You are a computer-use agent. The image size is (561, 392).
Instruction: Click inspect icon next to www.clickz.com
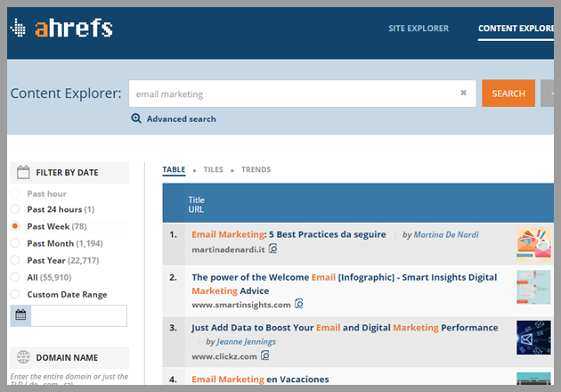tap(265, 355)
